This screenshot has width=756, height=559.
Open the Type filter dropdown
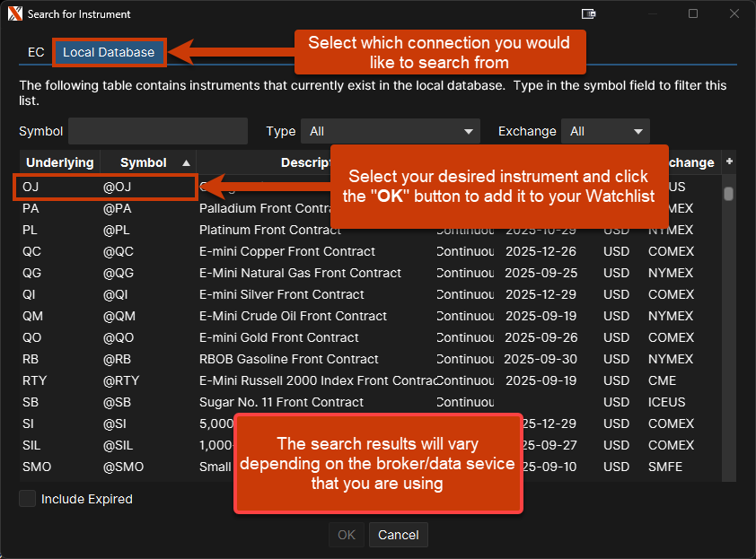click(x=391, y=131)
